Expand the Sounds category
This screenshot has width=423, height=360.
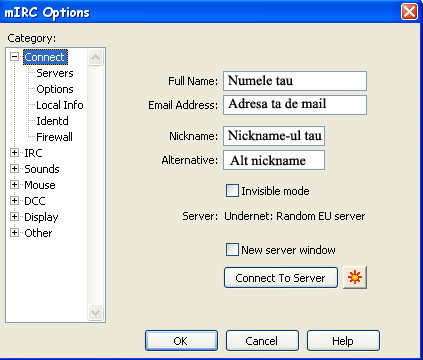pos(14,169)
